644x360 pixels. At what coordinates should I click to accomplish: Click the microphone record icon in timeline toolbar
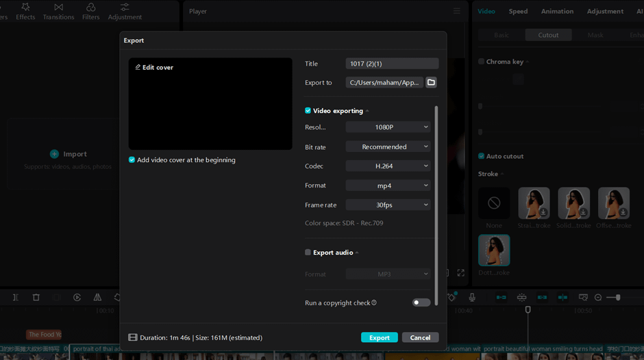[472, 298]
